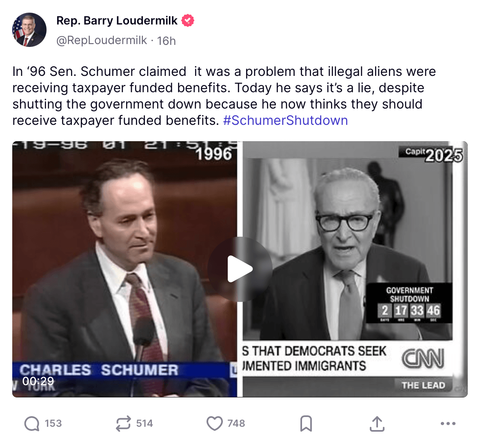480x448 pixels.
Task: Open Rep. Barry Loudermilk's profile picture
Action: 29,30
